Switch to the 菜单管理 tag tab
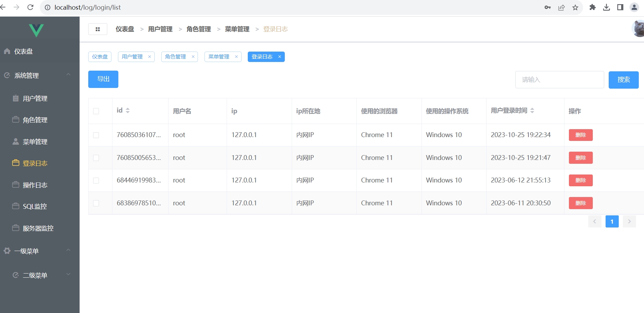This screenshot has height=313, width=644. 219,57
